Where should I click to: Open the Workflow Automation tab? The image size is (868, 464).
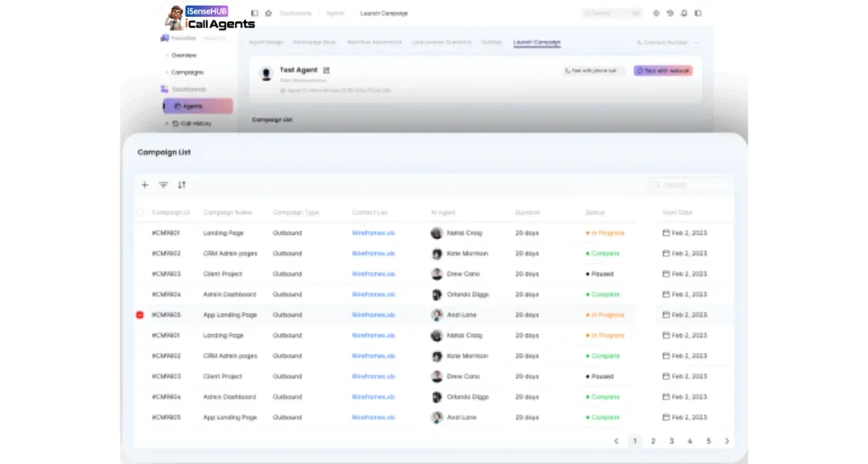click(x=374, y=42)
